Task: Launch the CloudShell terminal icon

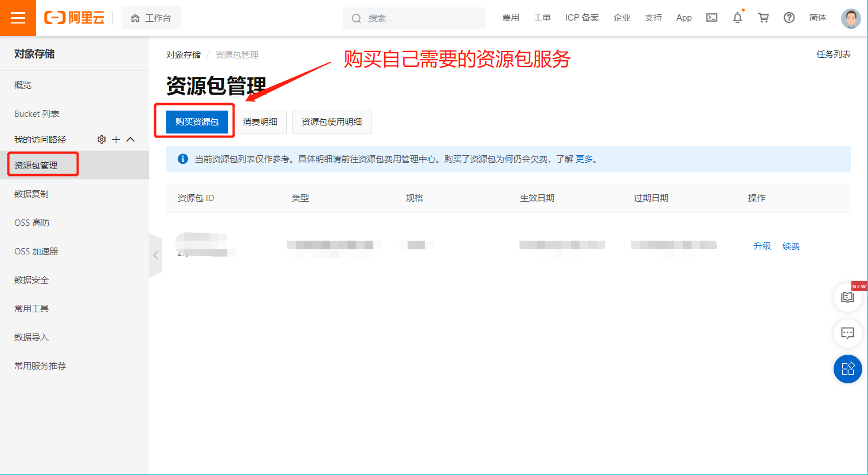Action: point(711,18)
